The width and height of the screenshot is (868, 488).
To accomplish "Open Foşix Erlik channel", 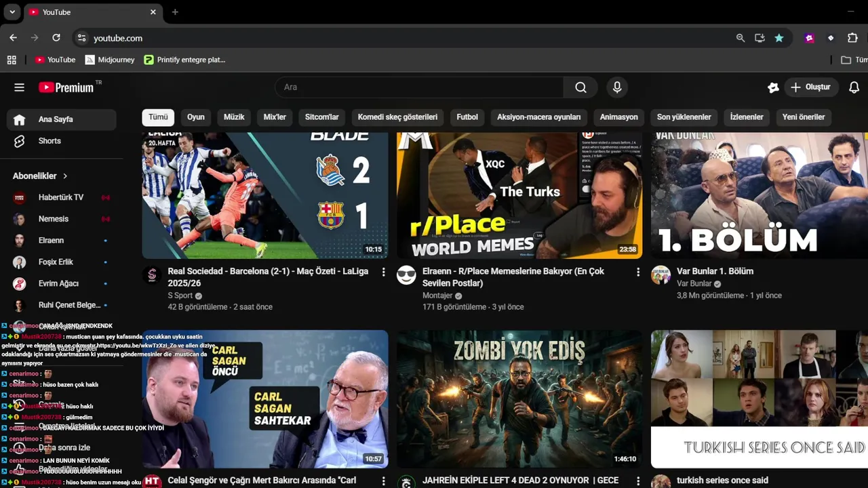I will point(62,262).
